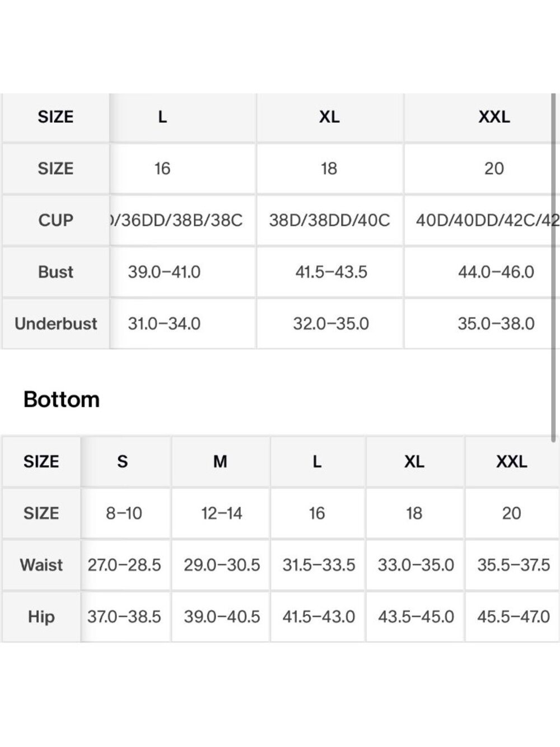
Task: Click the 41.5–43.5 bust measurement cell
Action: coord(331,272)
